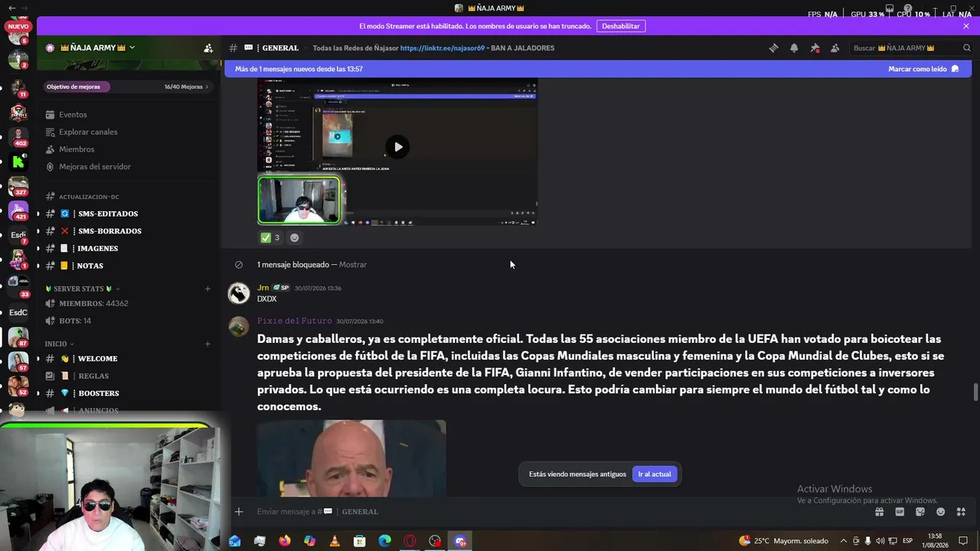
Task: Open the purple server with 421 badge
Action: [x=18, y=210]
